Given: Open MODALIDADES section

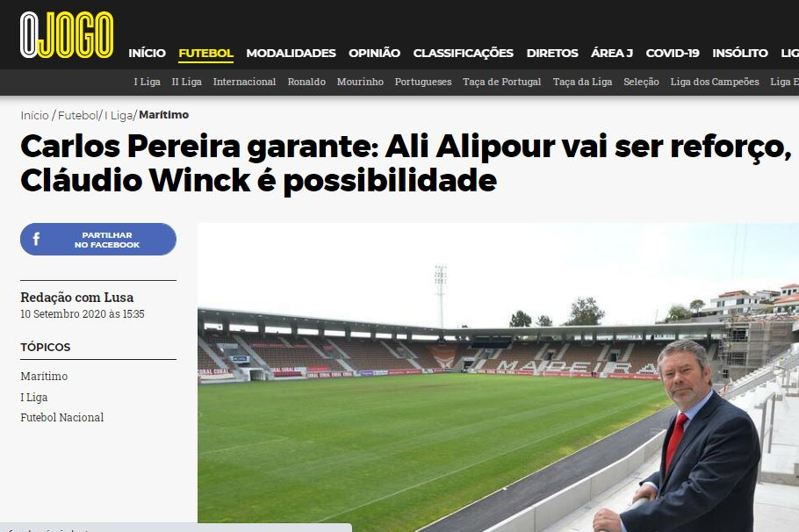Looking at the screenshot, I should (x=291, y=53).
